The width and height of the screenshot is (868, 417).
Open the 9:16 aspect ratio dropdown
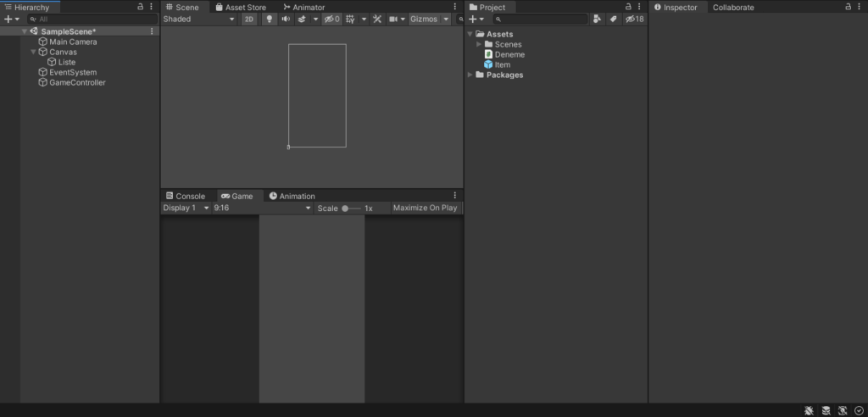[x=263, y=208]
